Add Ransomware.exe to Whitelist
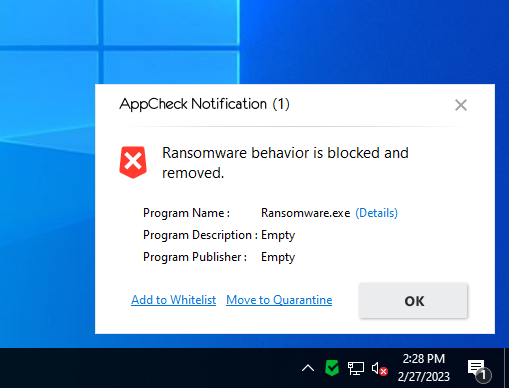This screenshot has width=509, height=388. (173, 300)
